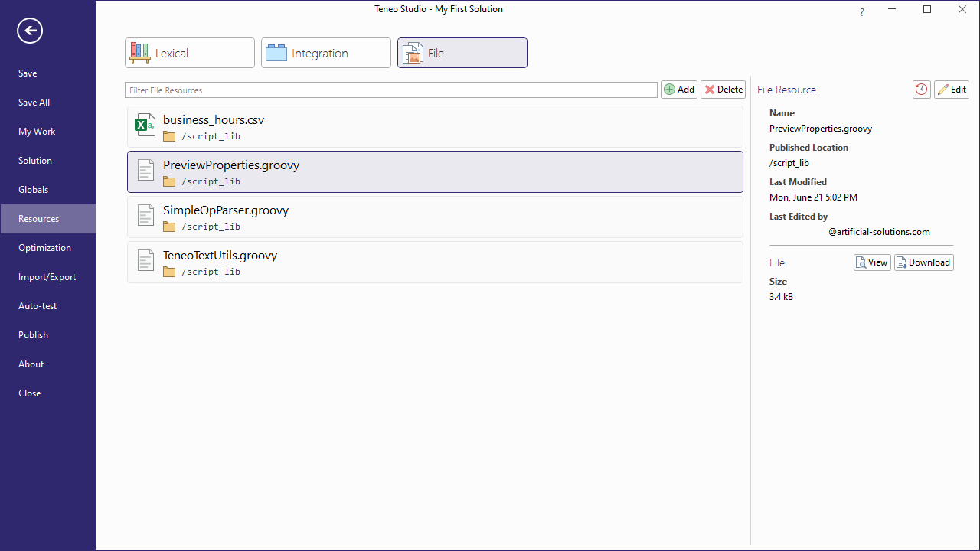This screenshot has height=551, width=980.
Task: Add a new file resource
Action: [679, 90]
